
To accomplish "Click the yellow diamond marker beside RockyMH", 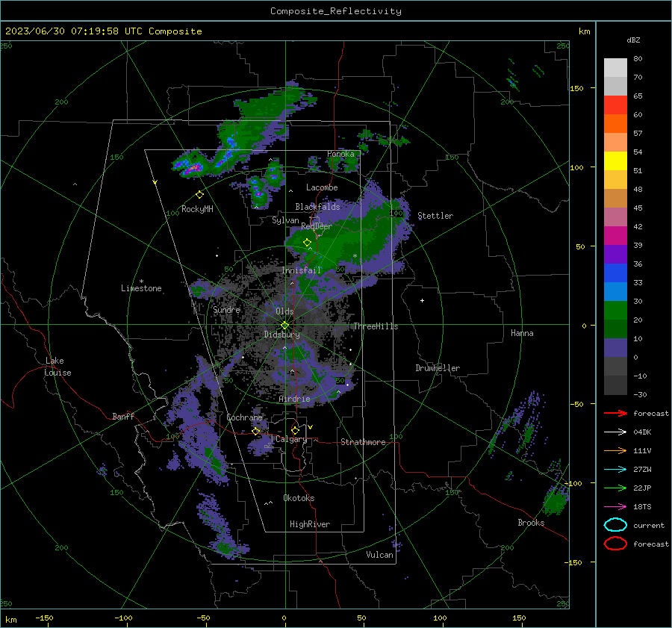I will point(199,195).
